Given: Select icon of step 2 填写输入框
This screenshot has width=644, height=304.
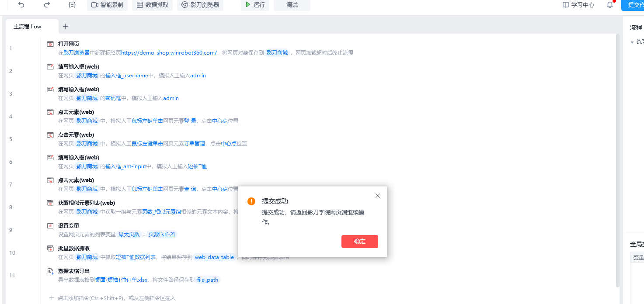Looking at the screenshot, I should tap(50, 67).
